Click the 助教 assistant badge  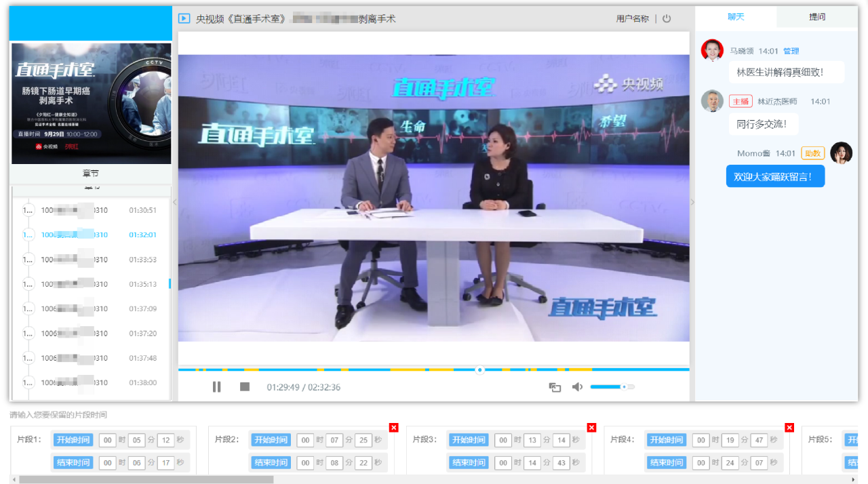812,153
